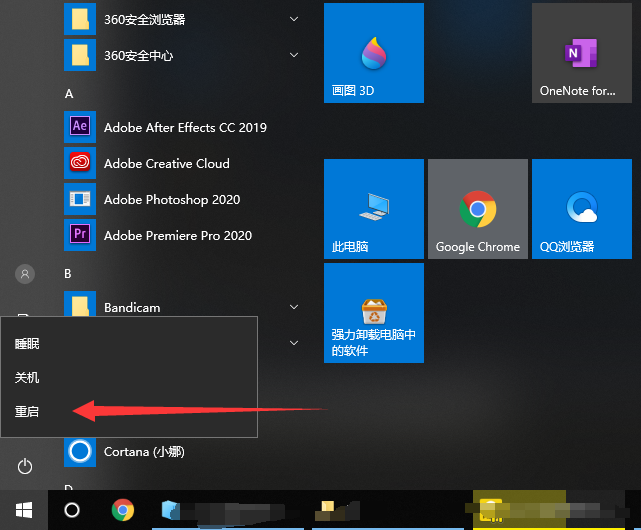Viewport: 641px width, 530px height.
Task: Open the 此电脑 tile
Action: 373,209
